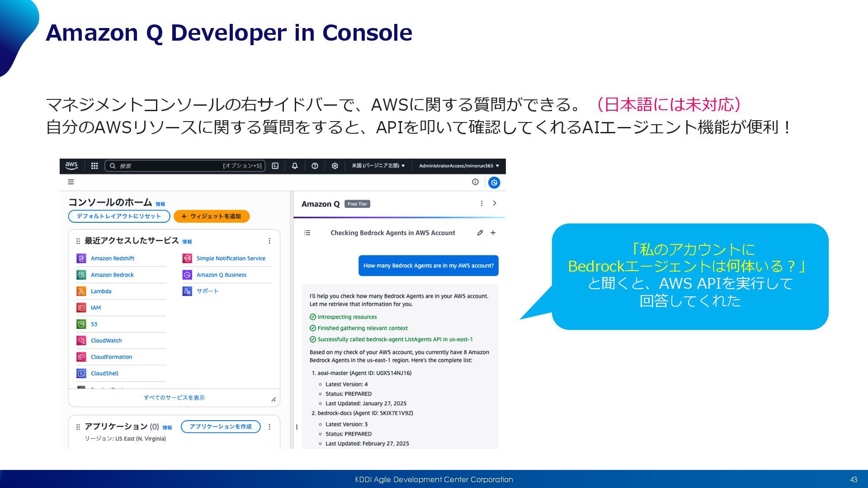Edit the conversation title with pencil icon
Image resolution: width=868 pixels, height=488 pixels.
480,233
